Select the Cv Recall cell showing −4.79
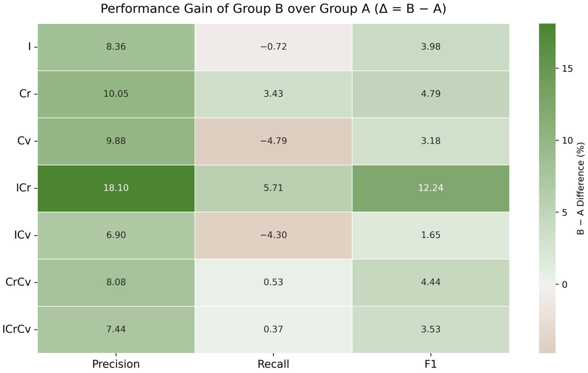This screenshot has width=588, height=373. pyautogui.click(x=273, y=141)
